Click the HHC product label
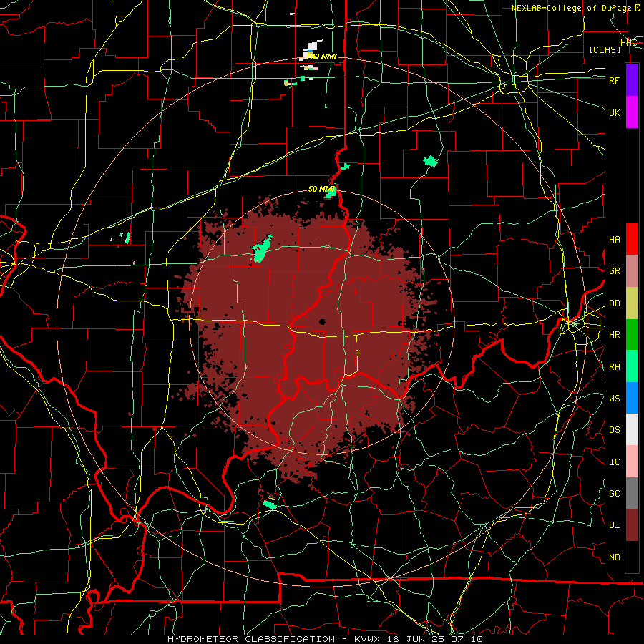The image size is (644, 644). pos(628,42)
